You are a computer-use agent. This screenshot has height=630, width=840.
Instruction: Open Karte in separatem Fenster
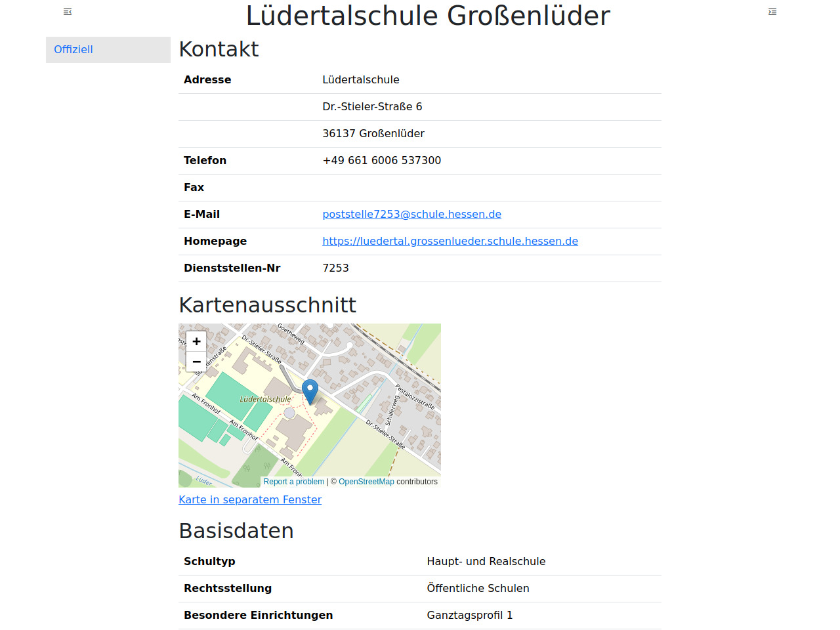click(250, 500)
